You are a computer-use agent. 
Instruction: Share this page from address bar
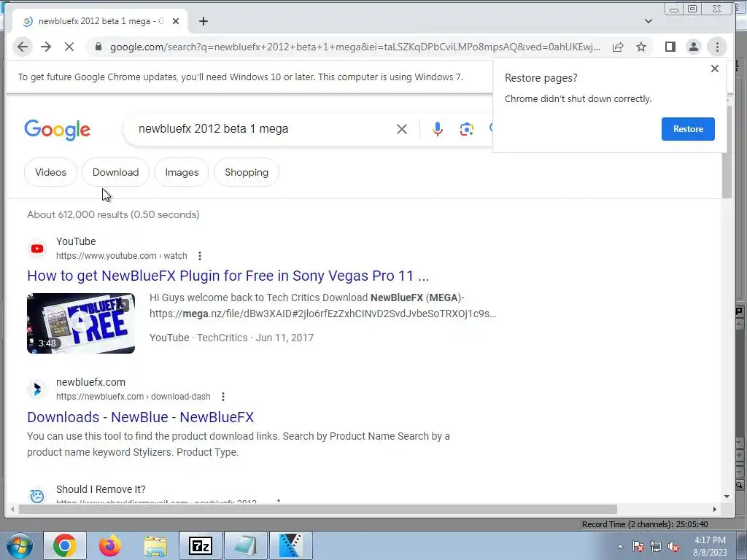618,47
